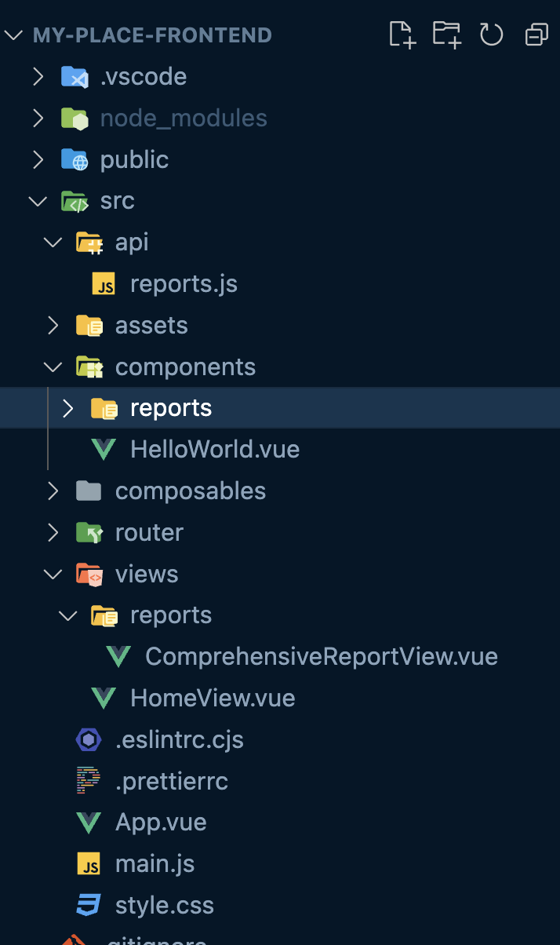560x945 pixels.
Task: Click the New Folder icon
Action: [x=446, y=35]
